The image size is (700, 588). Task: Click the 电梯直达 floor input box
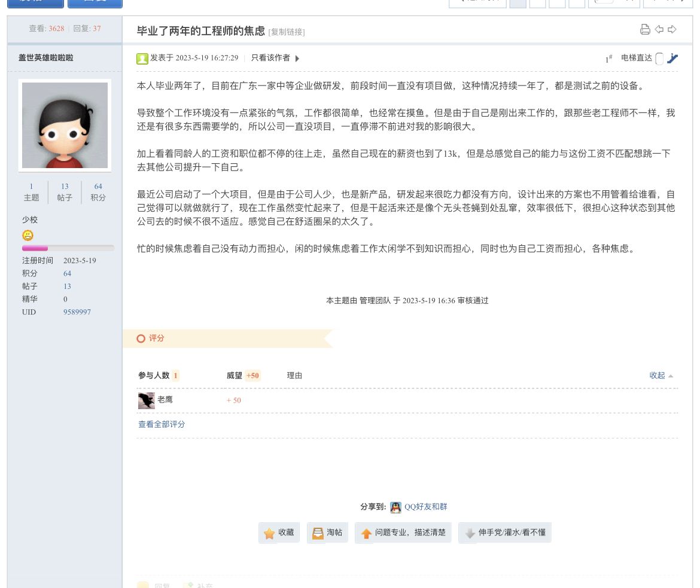point(659,59)
